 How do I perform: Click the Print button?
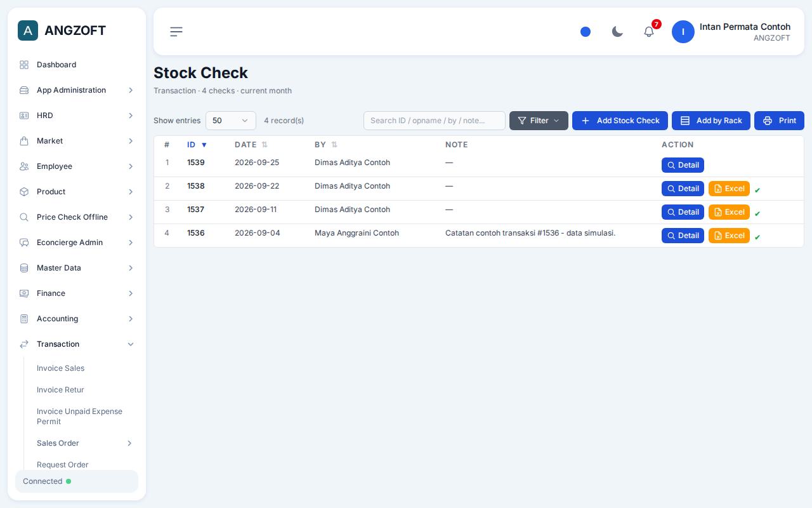779,121
